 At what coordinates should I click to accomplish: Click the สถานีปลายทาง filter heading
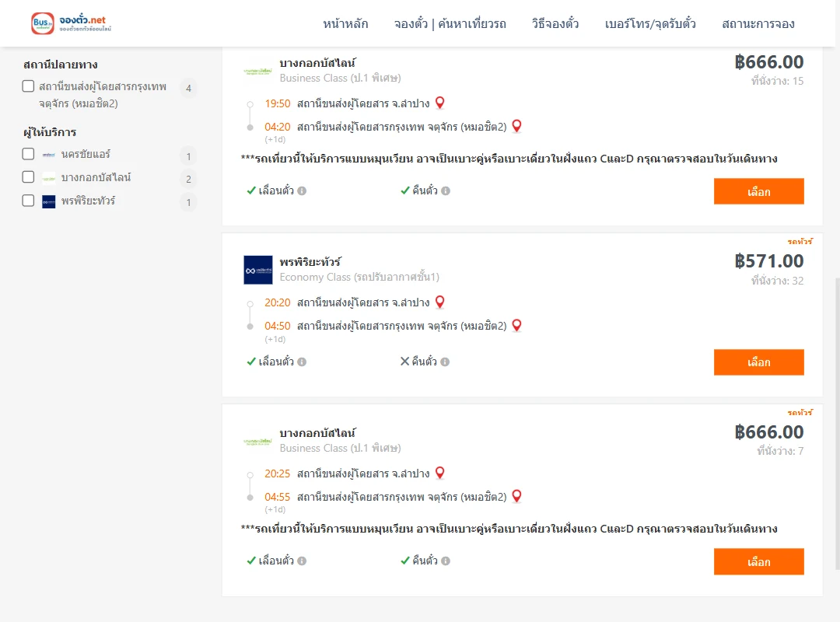61,65
